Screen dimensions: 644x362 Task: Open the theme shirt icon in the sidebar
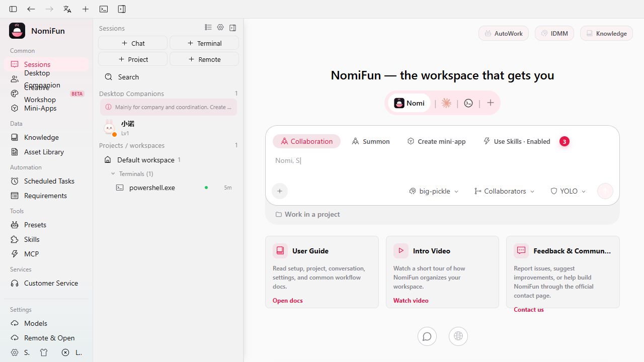(44, 352)
